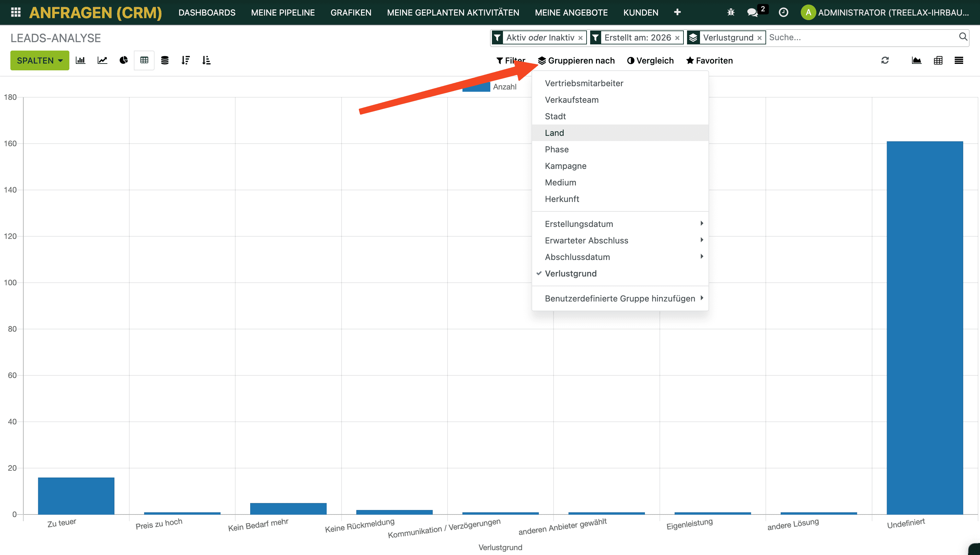Screen dimensions: 980x555
Task: Switch to bar chart view
Action: click(80, 60)
